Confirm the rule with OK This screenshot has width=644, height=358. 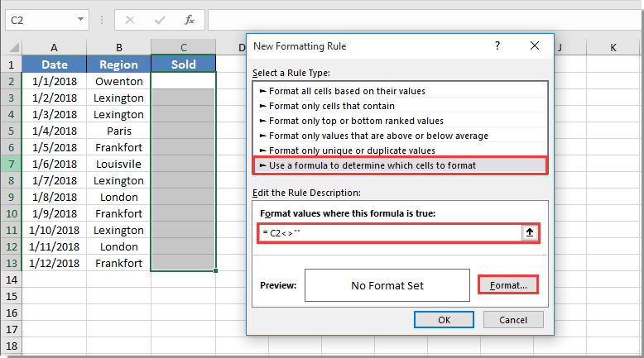[x=444, y=320]
